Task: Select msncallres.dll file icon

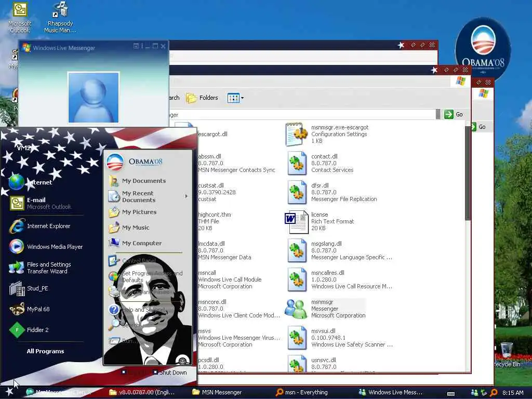Action: tap(297, 280)
